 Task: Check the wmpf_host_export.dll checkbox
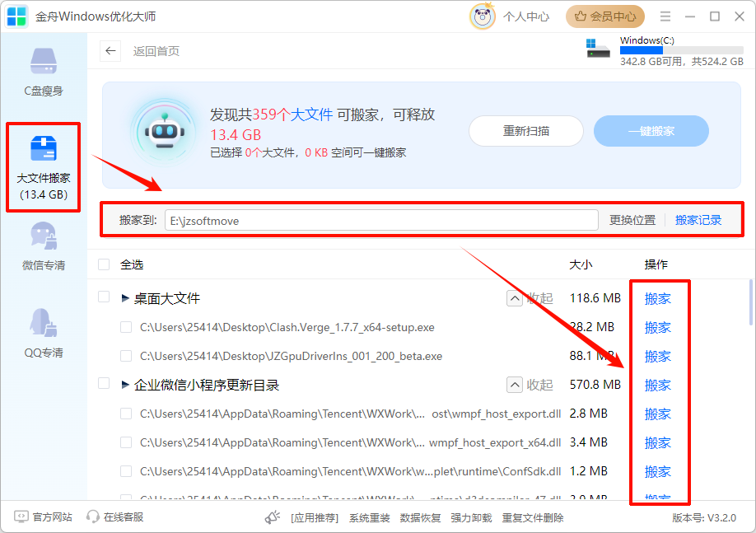pyautogui.click(x=126, y=414)
